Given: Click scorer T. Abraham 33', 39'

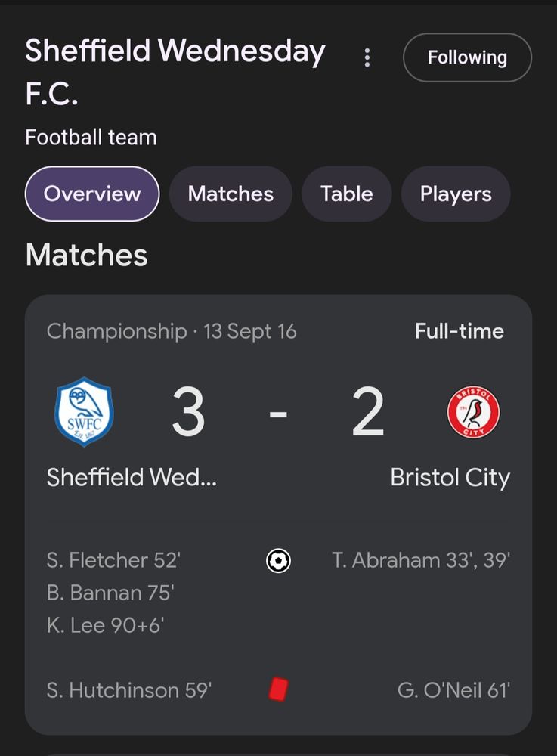Looking at the screenshot, I should [421, 560].
